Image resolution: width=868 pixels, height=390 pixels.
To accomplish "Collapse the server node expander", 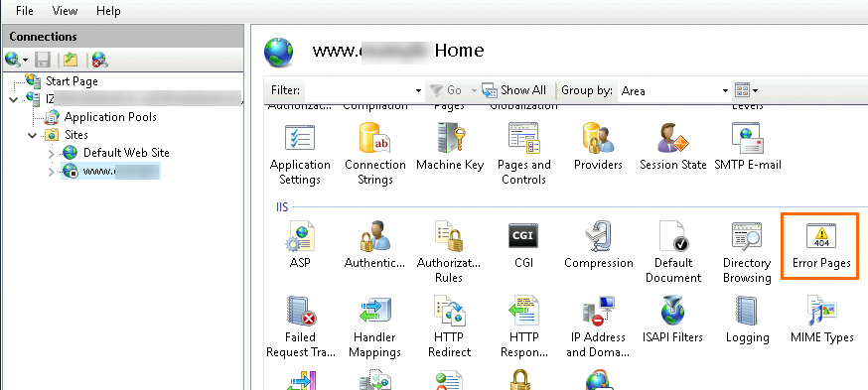I will point(14,99).
